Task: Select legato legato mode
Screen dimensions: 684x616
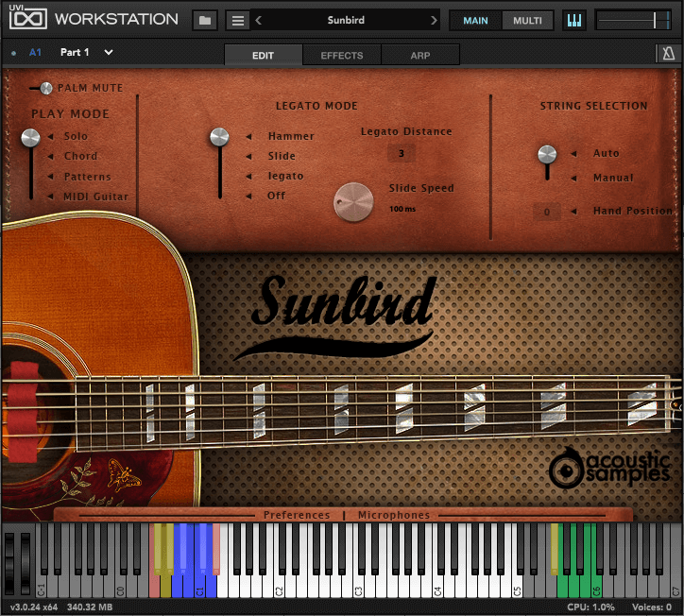Action: click(285, 176)
